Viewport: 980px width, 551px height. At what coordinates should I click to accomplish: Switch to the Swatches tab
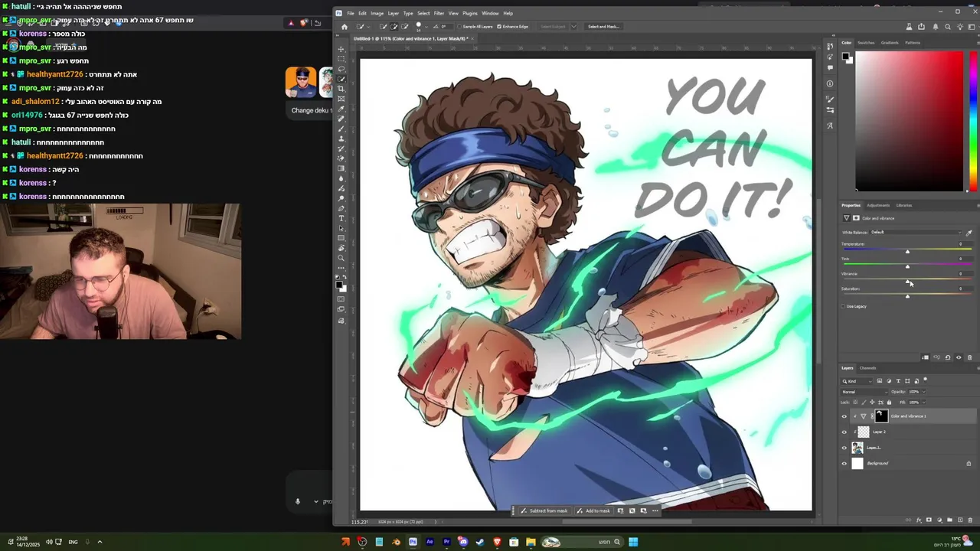pyautogui.click(x=866, y=43)
